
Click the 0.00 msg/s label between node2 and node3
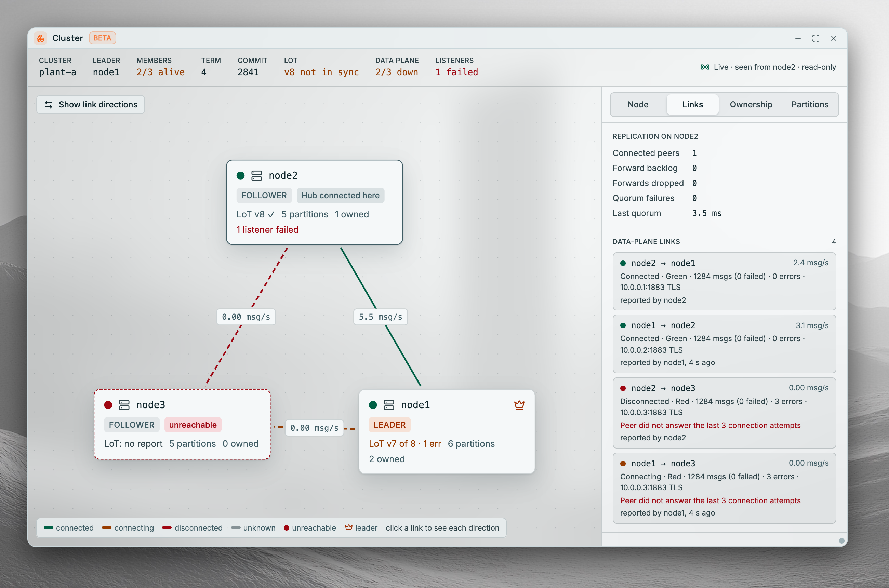click(x=246, y=317)
